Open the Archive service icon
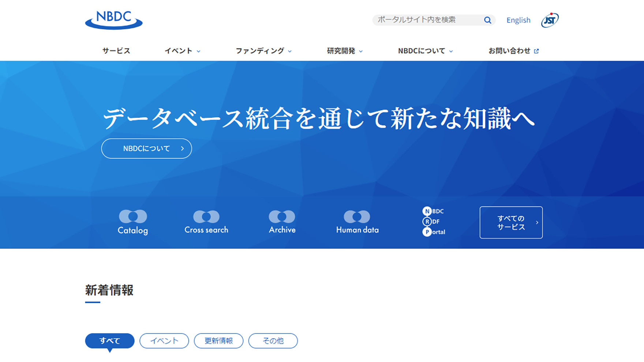Viewport: 644px width, 362px height. coord(282,222)
